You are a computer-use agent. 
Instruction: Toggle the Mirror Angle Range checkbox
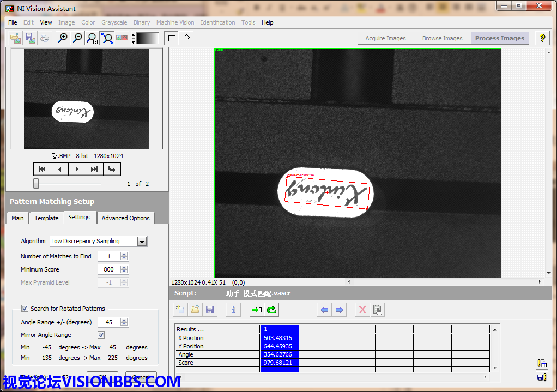tap(101, 335)
